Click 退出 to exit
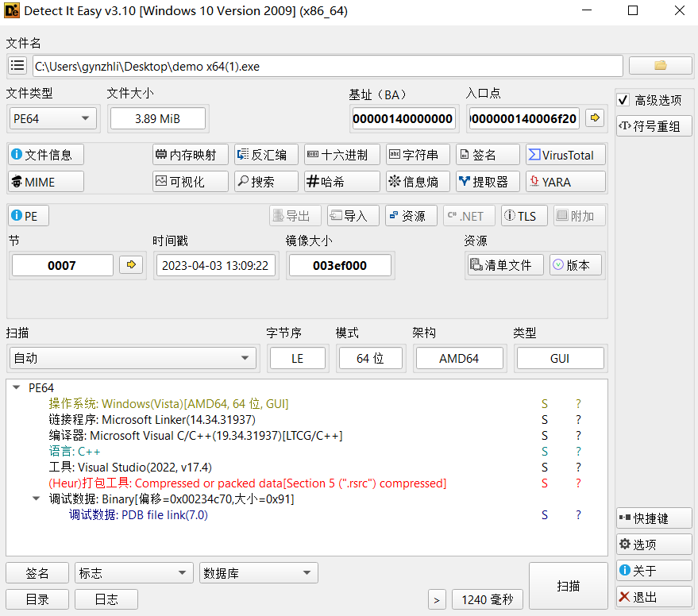Image resolution: width=698 pixels, height=616 pixels. (x=654, y=596)
